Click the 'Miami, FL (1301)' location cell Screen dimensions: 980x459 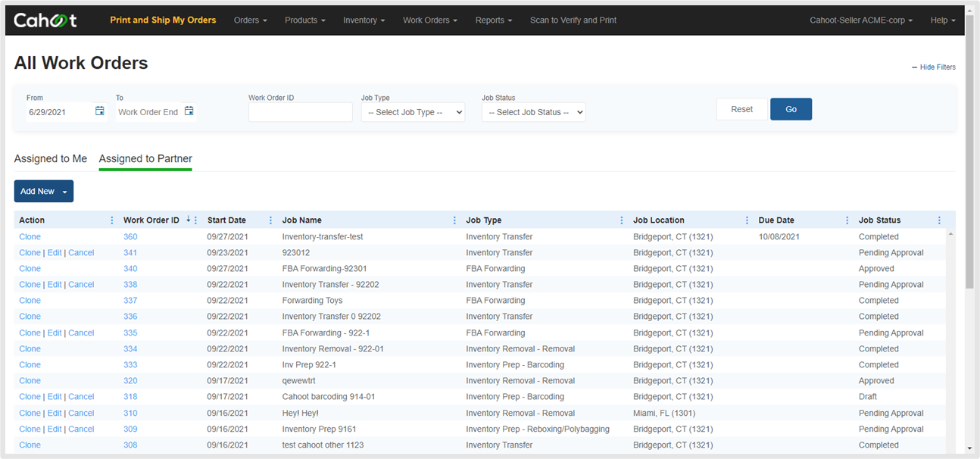coord(664,414)
